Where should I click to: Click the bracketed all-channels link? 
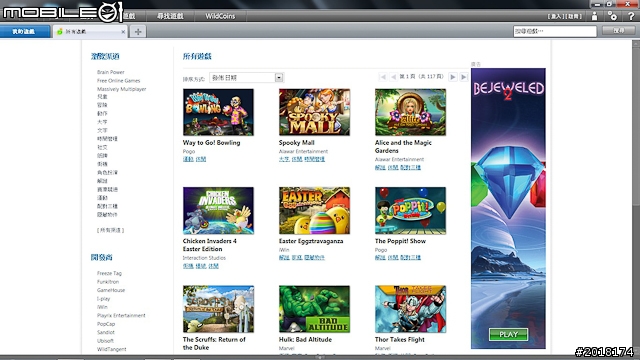[111, 230]
